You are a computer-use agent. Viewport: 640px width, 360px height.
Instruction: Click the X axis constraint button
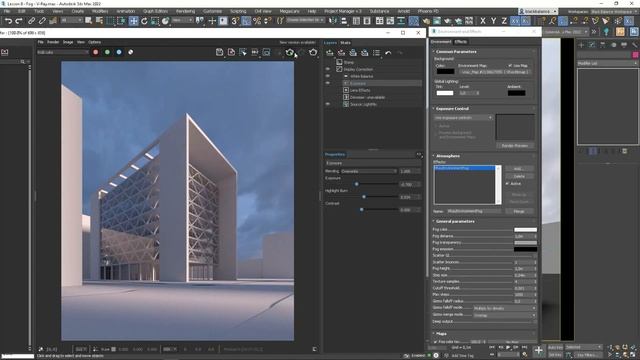[483, 21]
